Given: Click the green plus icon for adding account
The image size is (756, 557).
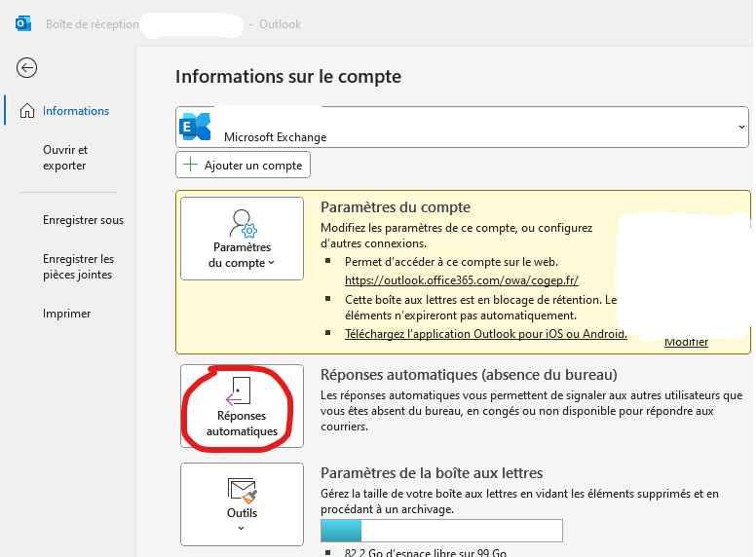Looking at the screenshot, I should tap(190, 165).
